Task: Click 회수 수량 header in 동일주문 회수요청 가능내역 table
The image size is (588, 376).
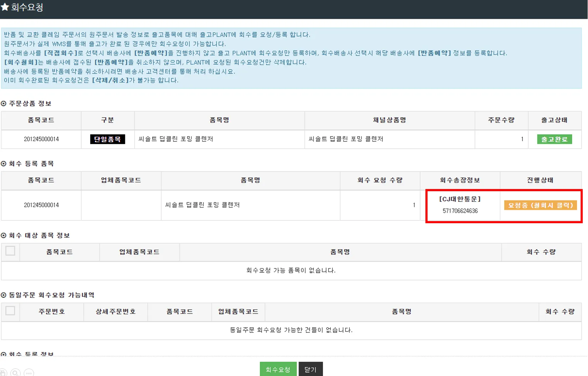Action: [x=560, y=312]
